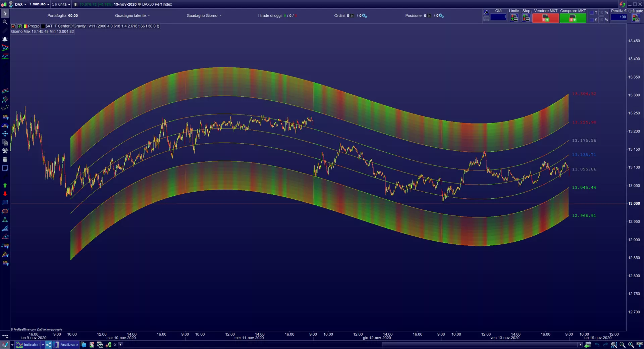Image resolution: width=644 pixels, height=349 pixels.
Task: Click the scrollbar right arrow
Action: pos(580,345)
